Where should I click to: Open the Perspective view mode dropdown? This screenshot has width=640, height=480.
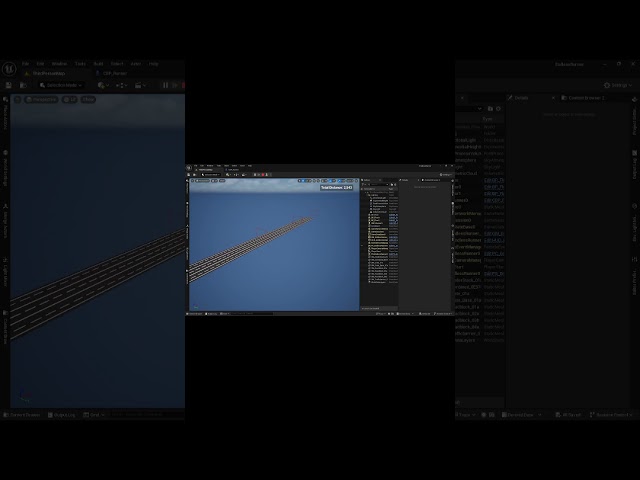(x=41, y=100)
